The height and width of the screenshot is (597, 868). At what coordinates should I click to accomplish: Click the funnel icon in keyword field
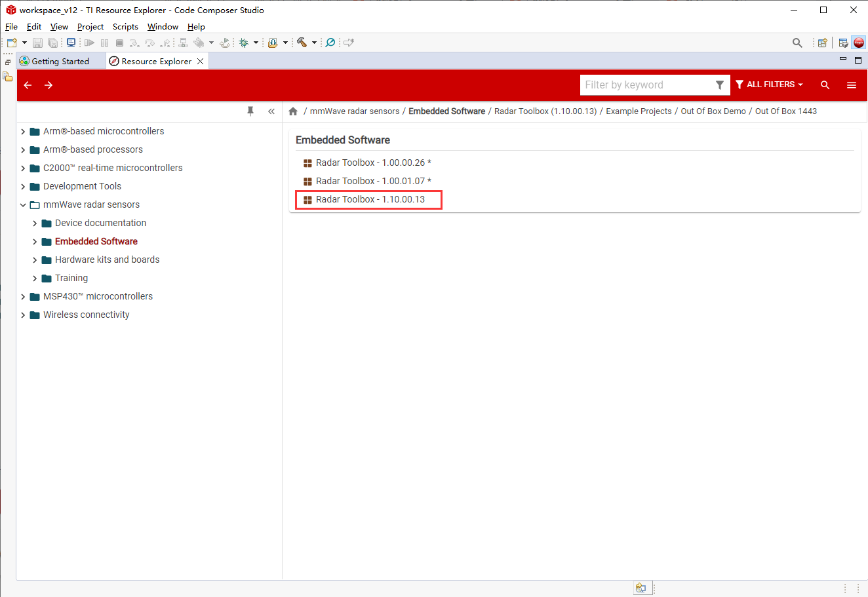(720, 85)
